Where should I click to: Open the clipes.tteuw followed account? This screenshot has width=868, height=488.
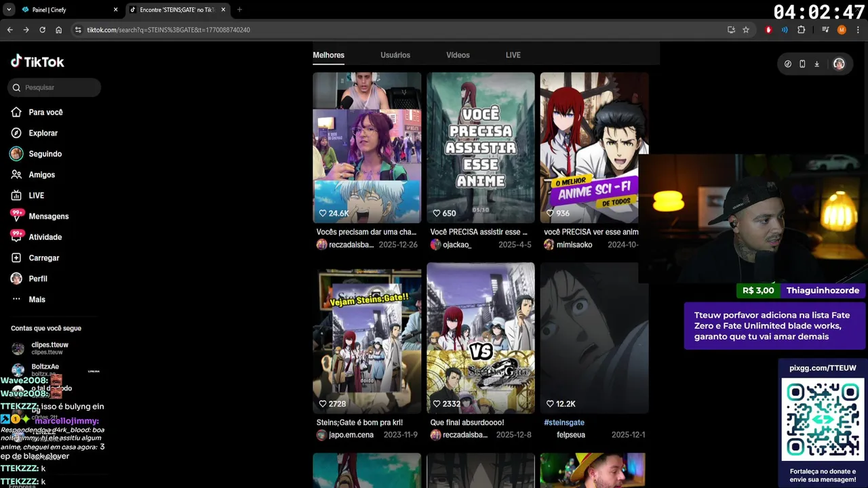(x=50, y=348)
